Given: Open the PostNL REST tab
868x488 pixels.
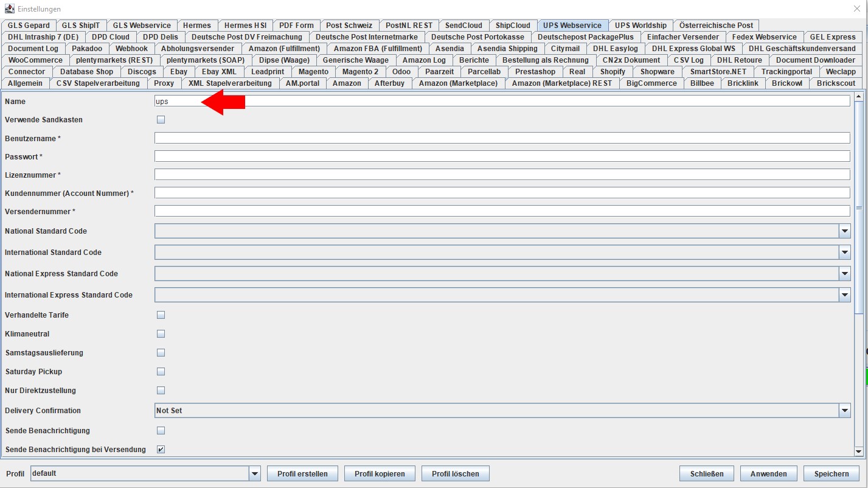Looking at the screenshot, I should click(x=409, y=26).
